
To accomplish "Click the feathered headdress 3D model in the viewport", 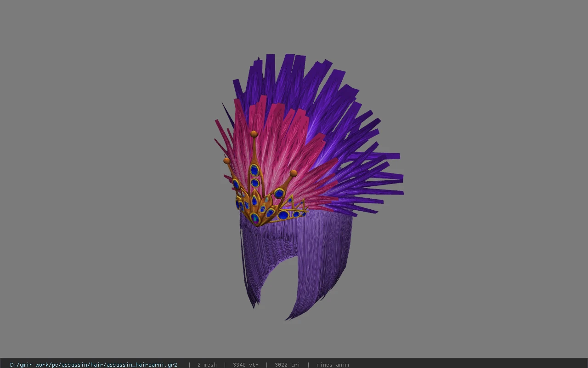I will [309, 187].
